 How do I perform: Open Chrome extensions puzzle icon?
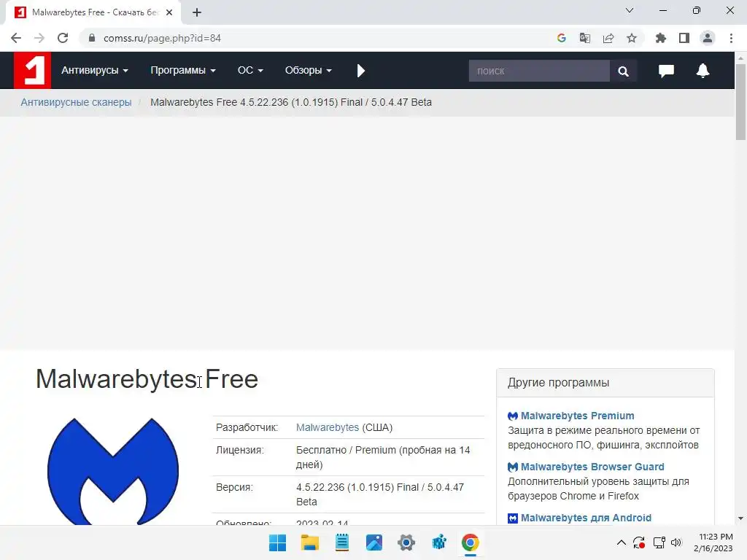click(661, 38)
